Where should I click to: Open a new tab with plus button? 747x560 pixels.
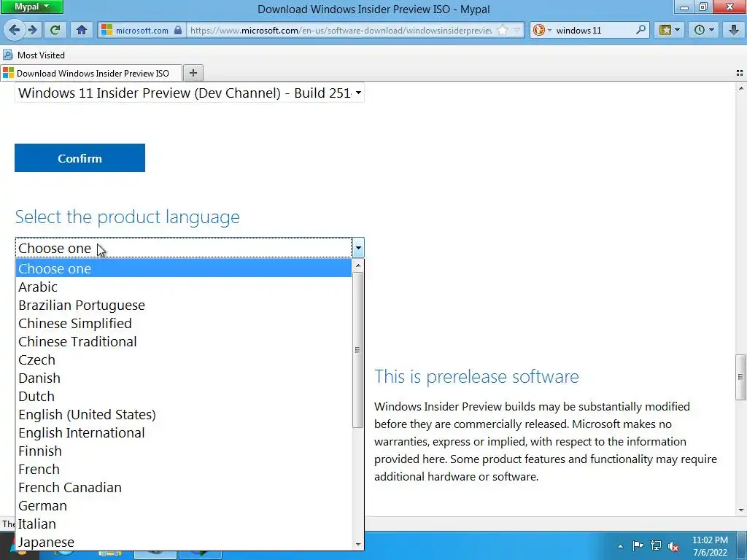193,73
